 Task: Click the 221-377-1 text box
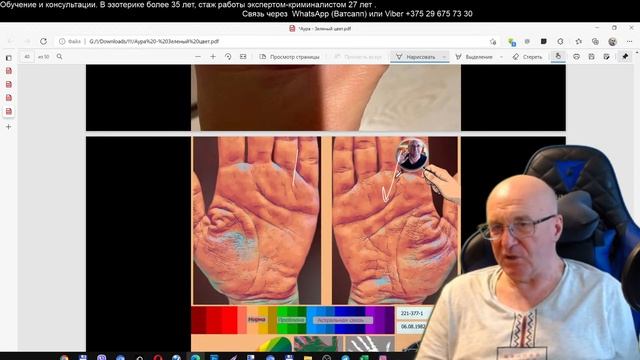tap(412, 313)
